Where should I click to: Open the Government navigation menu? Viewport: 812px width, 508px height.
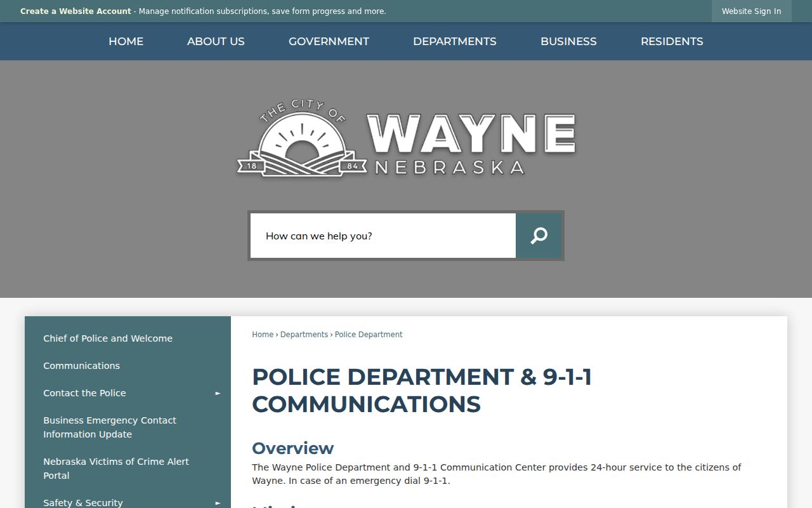tap(329, 41)
